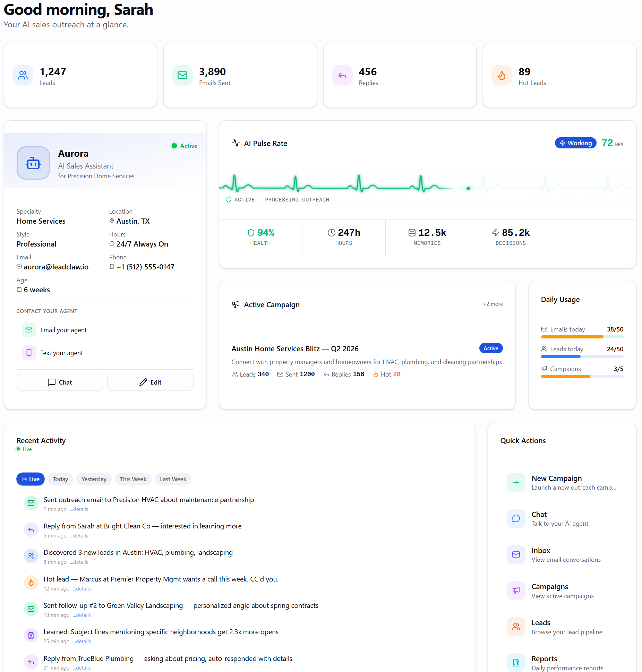Expand details for Precision HVAC email activity
The image size is (642, 672).
pos(79,509)
